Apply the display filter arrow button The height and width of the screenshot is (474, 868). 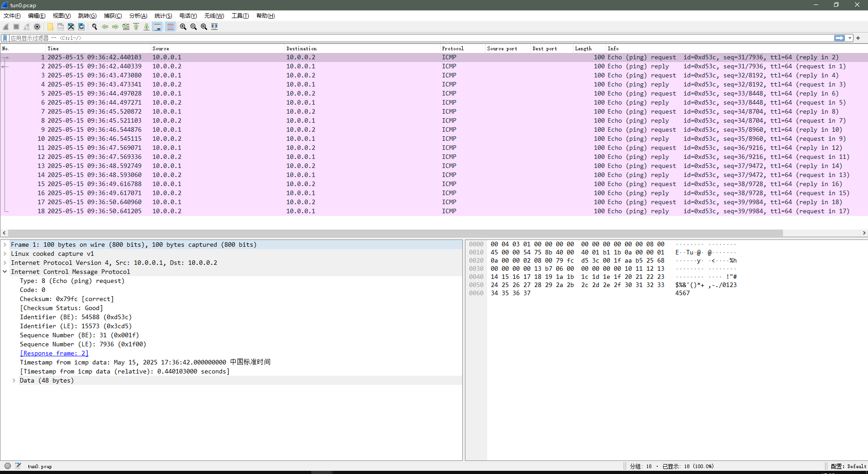(840, 38)
